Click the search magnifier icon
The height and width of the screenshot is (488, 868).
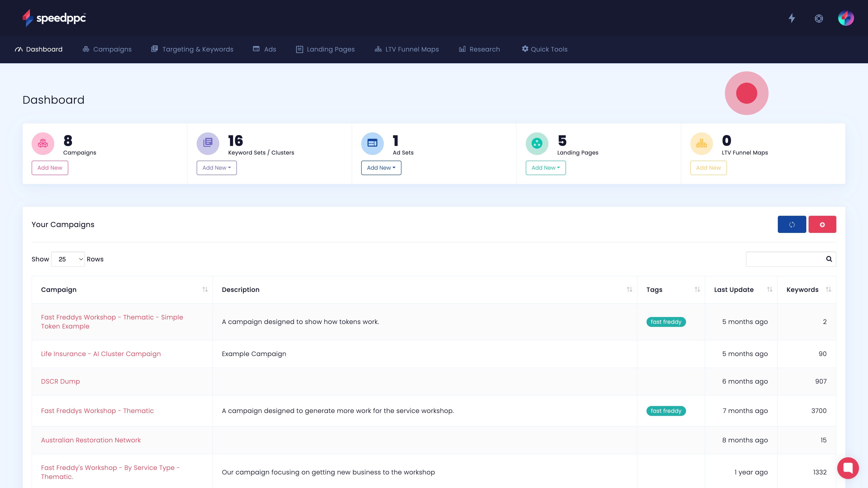(829, 259)
